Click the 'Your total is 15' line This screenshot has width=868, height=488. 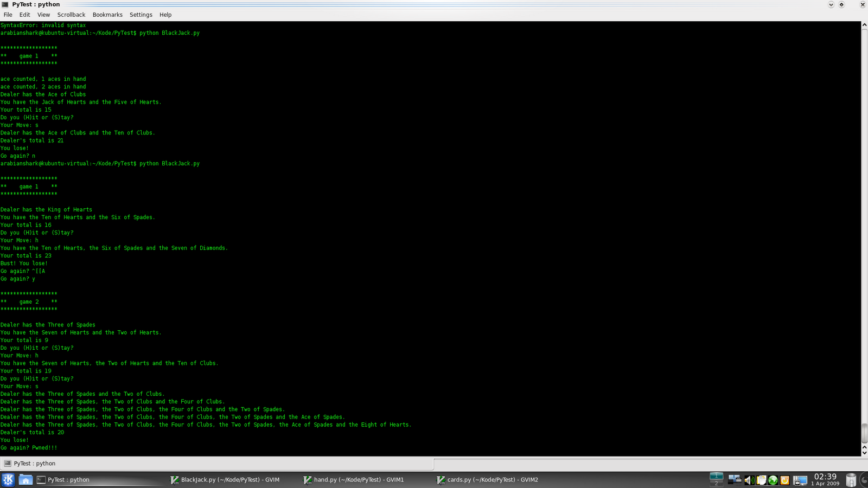coord(26,110)
